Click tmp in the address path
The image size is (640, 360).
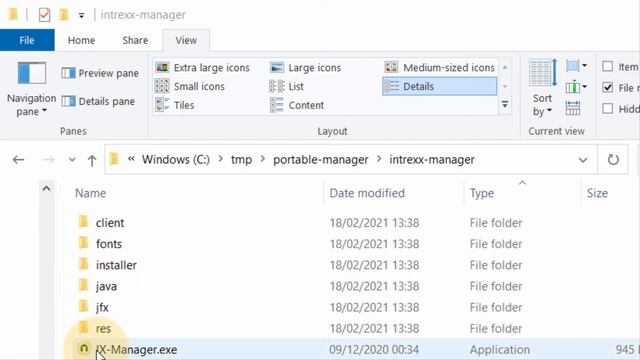(241, 160)
